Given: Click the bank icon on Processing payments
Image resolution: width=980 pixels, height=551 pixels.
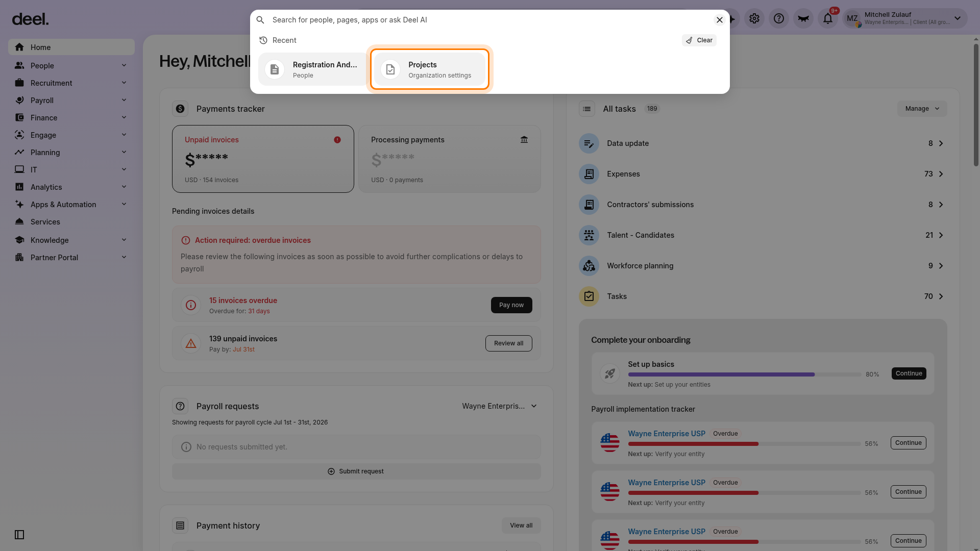Looking at the screenshot, I should (524, 140).
